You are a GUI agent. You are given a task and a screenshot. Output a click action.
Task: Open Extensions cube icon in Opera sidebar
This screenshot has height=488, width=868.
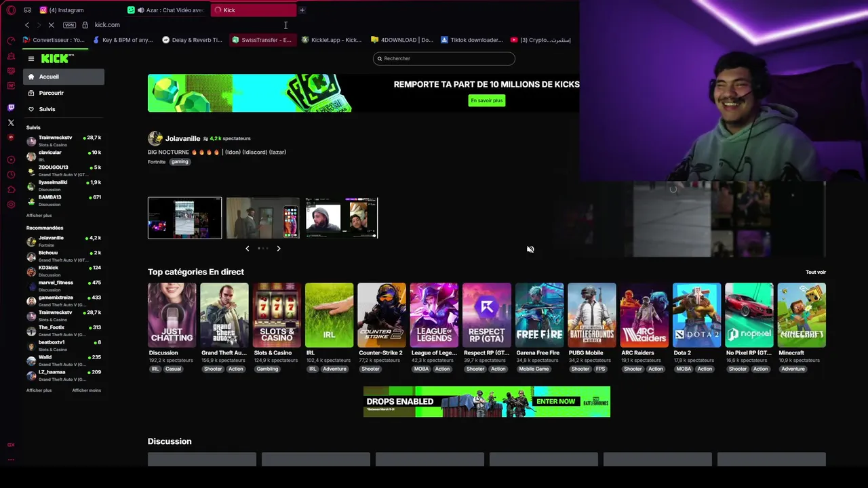(x=11, y=190)
